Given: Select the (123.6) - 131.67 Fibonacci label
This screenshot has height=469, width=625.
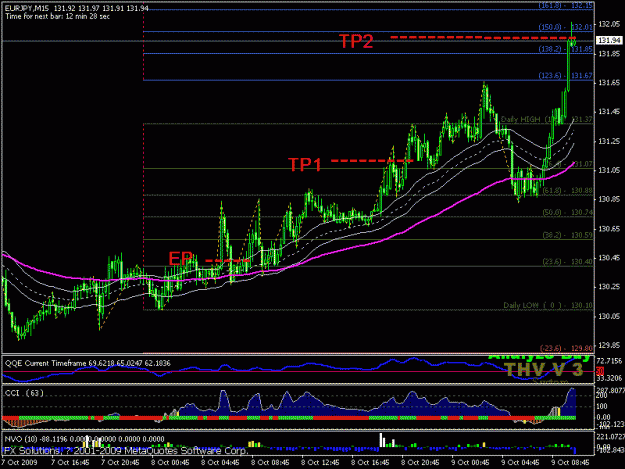Looking at the screenshot, I should click(566, 75).
